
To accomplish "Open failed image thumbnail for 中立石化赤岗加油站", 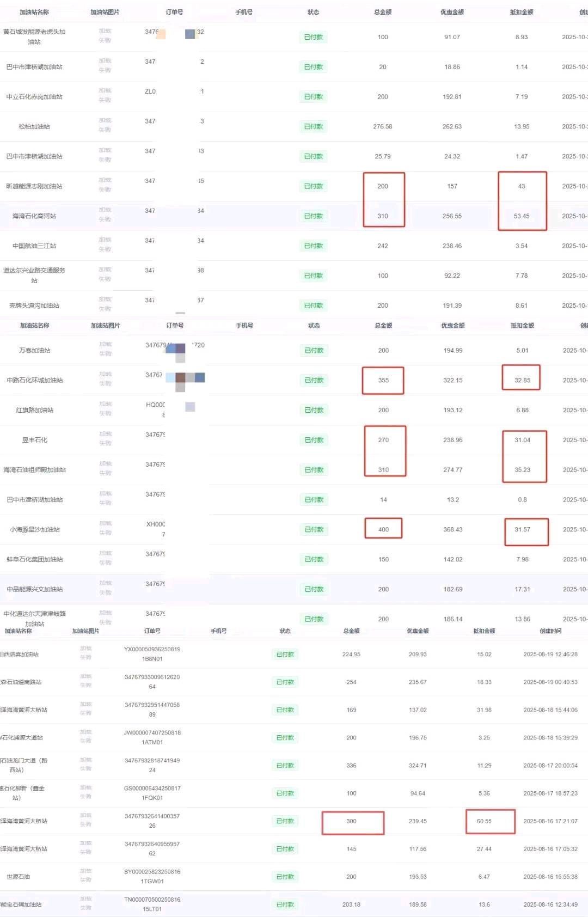I will (x=105, y=95).
